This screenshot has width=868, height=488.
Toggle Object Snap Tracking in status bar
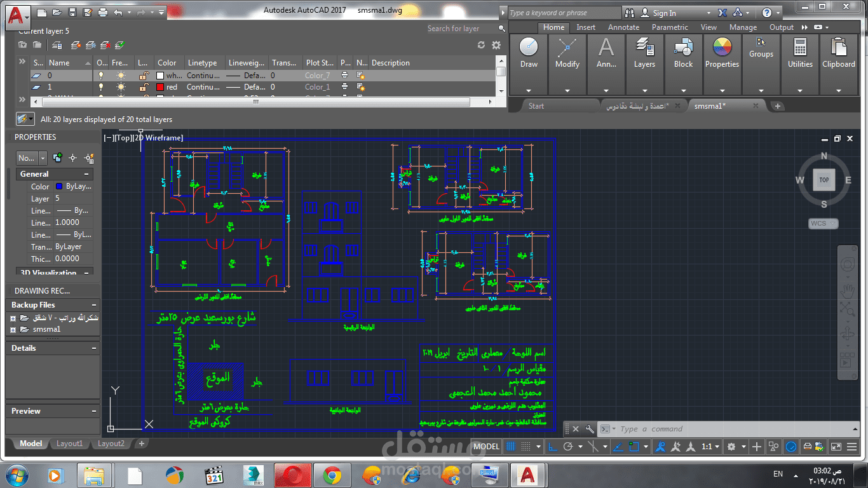click(617, 447)
